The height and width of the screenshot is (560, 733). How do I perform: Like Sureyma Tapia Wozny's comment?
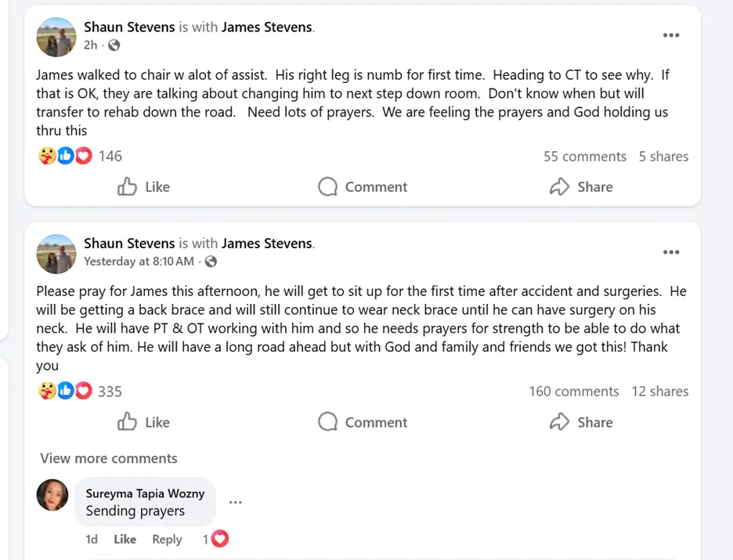(x=125, y=539)
